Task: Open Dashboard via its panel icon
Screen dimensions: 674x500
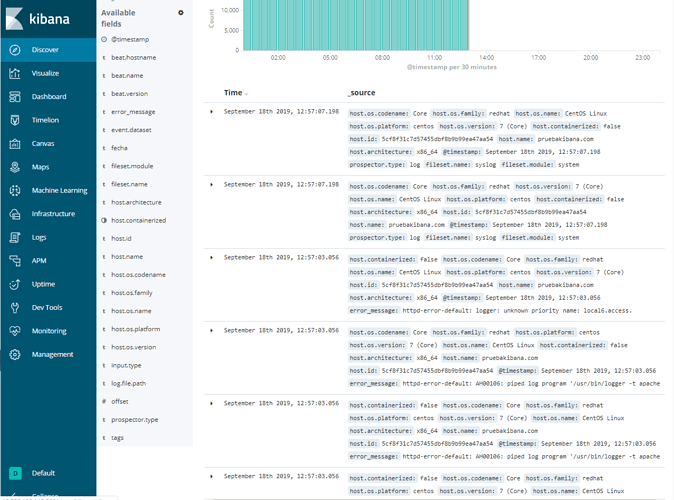Action: coord(15,97)
